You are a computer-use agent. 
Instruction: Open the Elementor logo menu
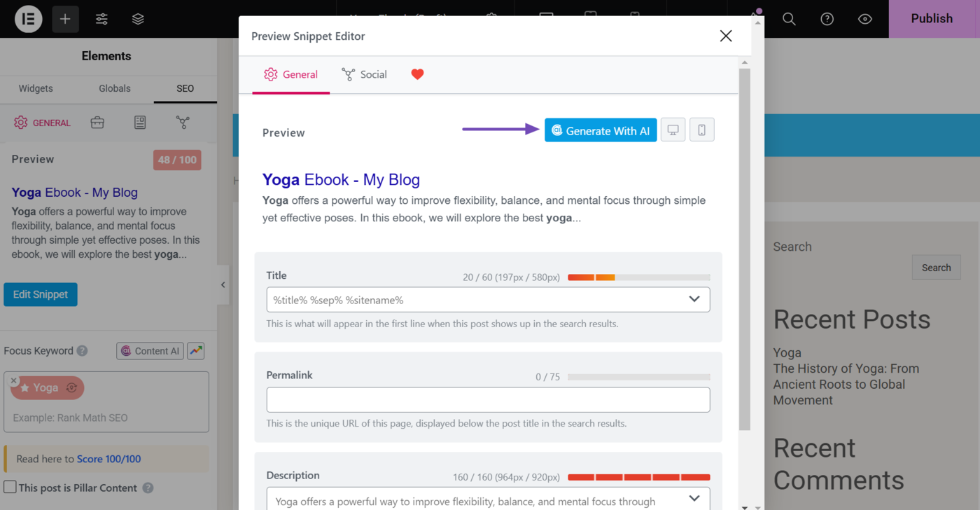coord(29,19)
